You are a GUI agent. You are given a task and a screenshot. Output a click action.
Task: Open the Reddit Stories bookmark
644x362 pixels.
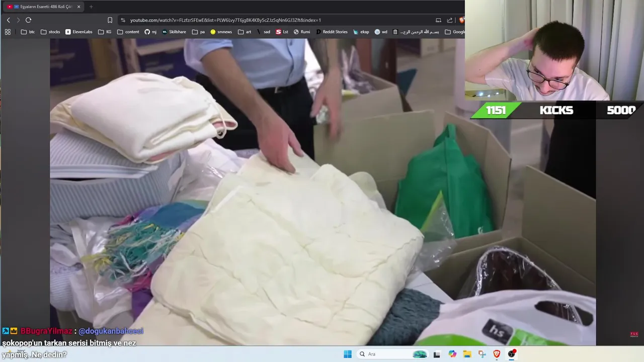coord(332,32)
